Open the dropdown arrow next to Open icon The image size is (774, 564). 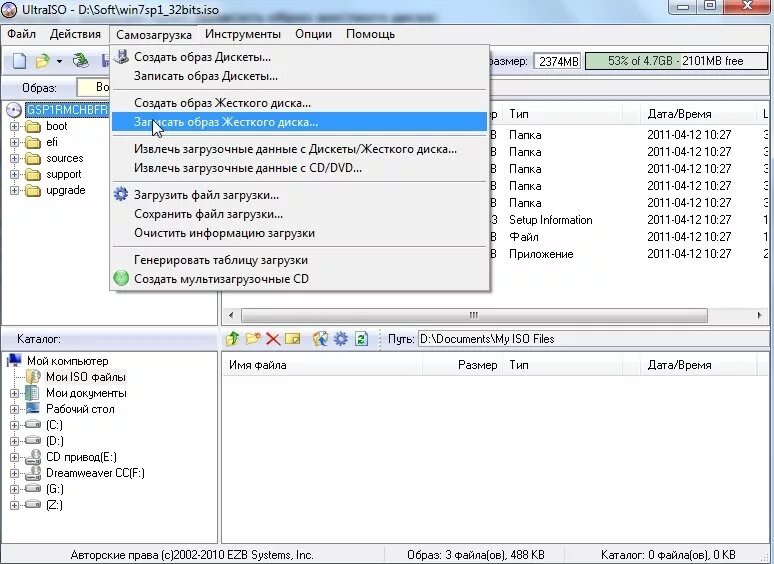(59, 61)
